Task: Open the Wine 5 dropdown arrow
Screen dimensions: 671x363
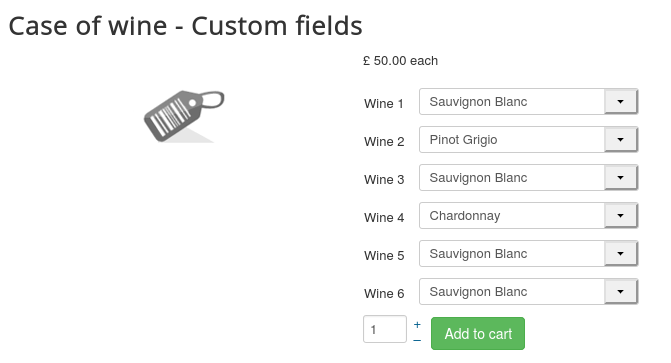Action: 621,253
